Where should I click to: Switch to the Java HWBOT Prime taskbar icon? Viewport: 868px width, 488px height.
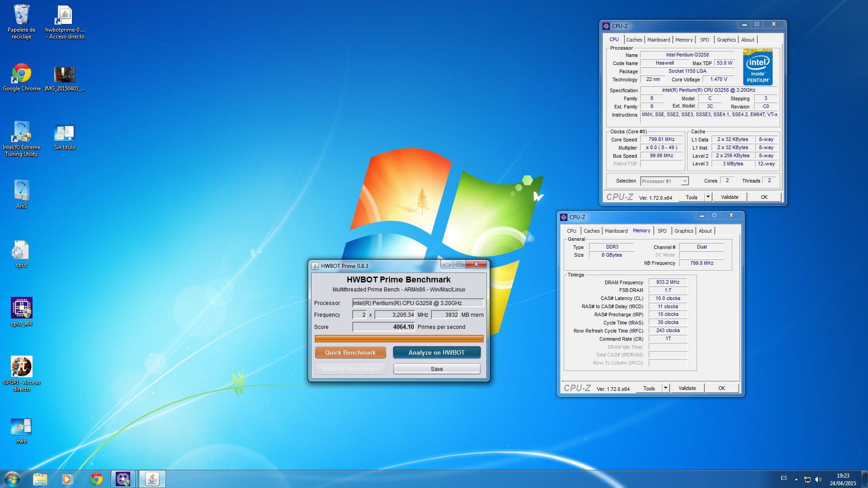[x=152, y=479]
